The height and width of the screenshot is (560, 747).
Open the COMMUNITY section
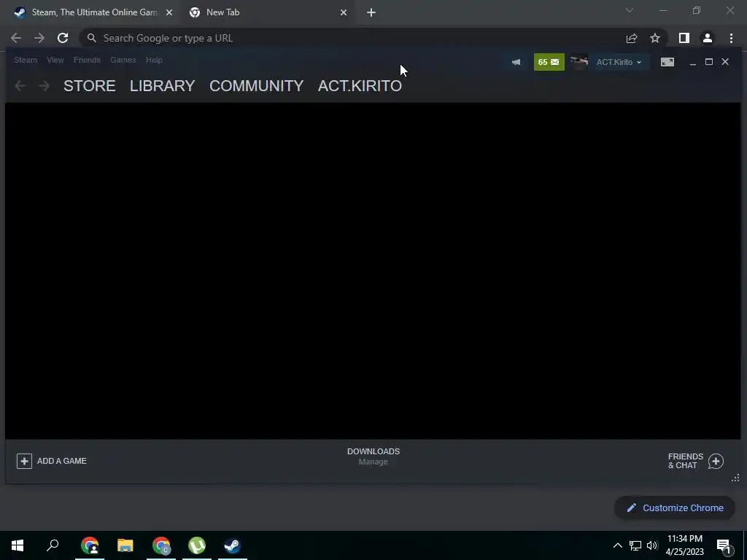[x=256, y=86]
